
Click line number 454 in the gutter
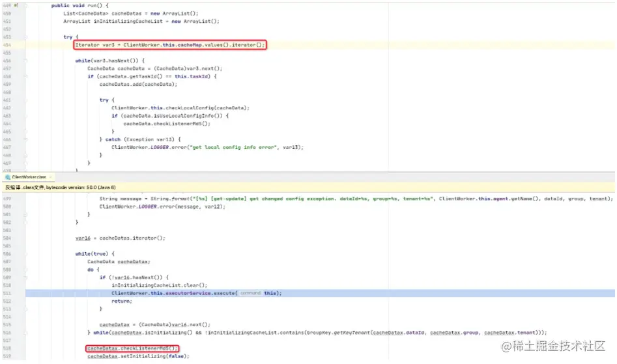pos(7,45)
